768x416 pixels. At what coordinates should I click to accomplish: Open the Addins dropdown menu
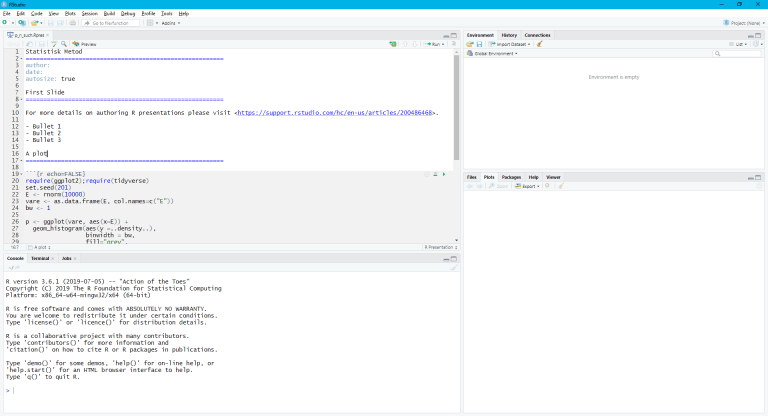(168, 22)
